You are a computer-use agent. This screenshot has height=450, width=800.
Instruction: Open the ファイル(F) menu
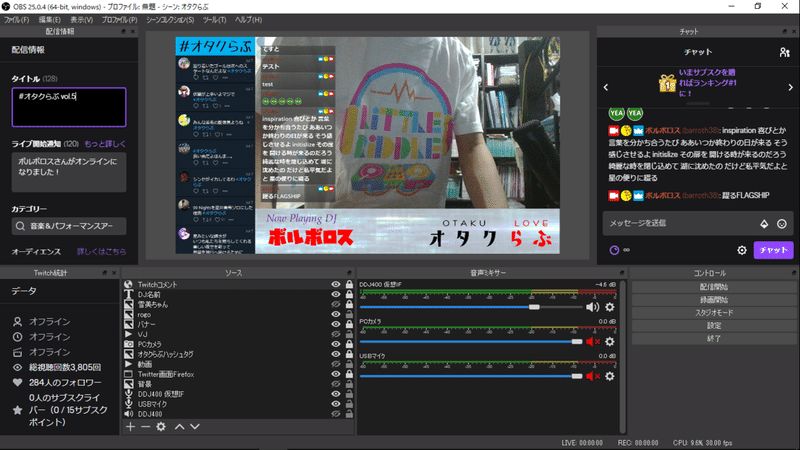pyautogui.click(x=17, y=20)
